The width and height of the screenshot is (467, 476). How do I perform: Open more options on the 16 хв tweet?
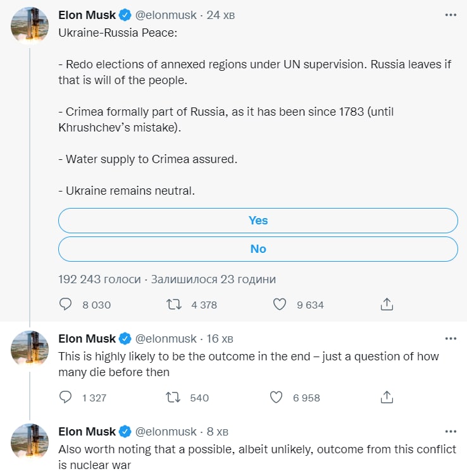[x=451, y=338]
